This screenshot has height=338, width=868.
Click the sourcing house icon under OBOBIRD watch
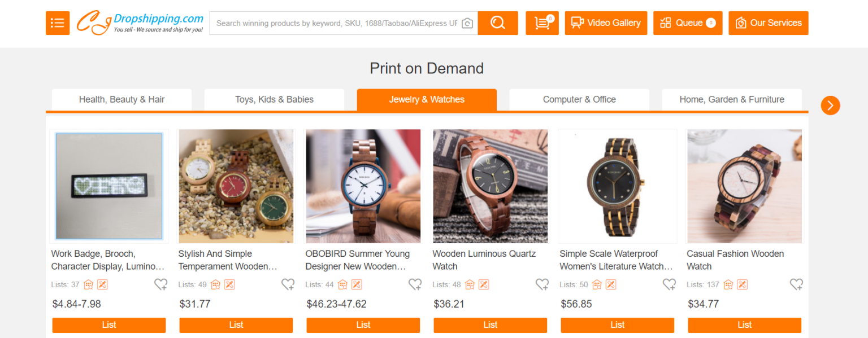pyautogui.click(x=342, y=284)
